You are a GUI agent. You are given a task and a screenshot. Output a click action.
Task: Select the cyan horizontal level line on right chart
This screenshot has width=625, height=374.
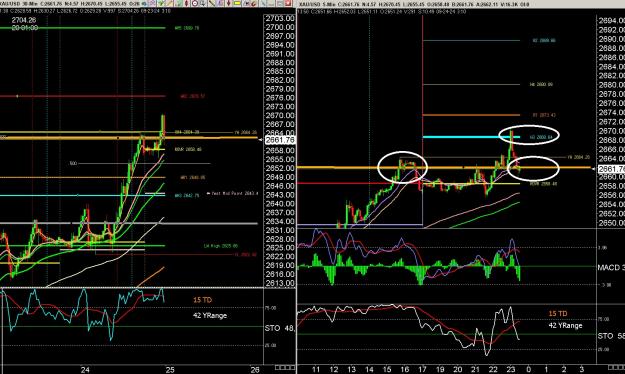click(471, 137)
